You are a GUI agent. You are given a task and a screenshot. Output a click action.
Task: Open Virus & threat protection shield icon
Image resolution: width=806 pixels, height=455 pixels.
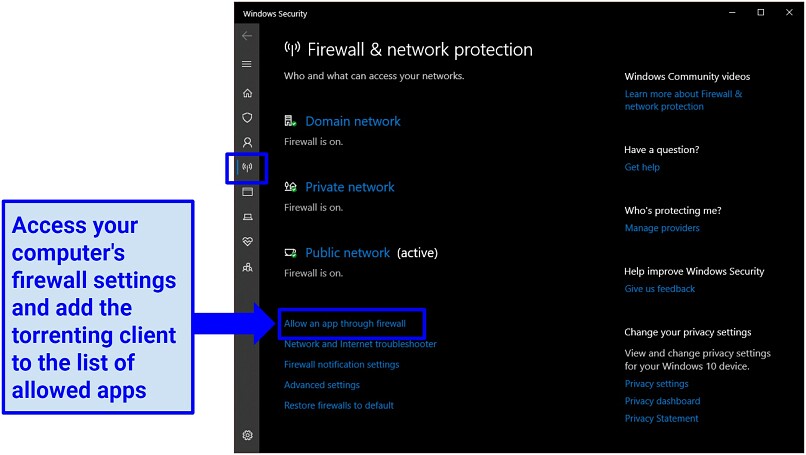[x=247, y=118]
